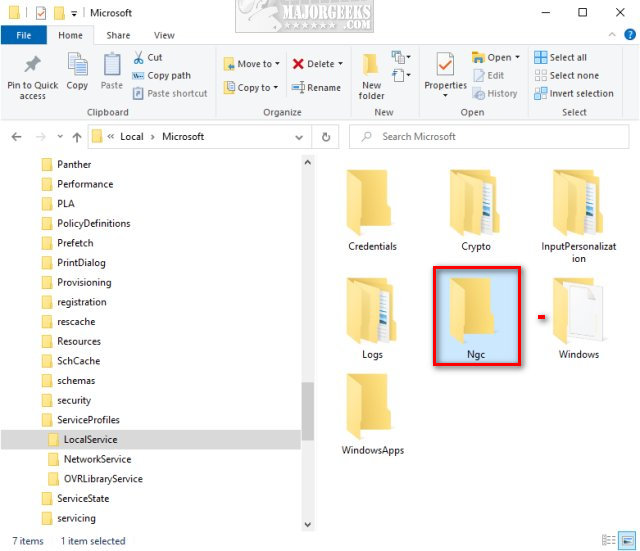
Task: Go back with the Back arrow
Action: [16, 137]
